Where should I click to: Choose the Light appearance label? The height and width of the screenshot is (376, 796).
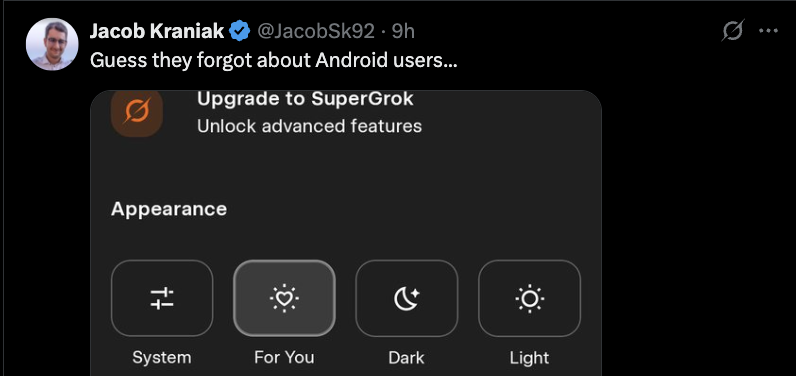click(x=529, y=358)
